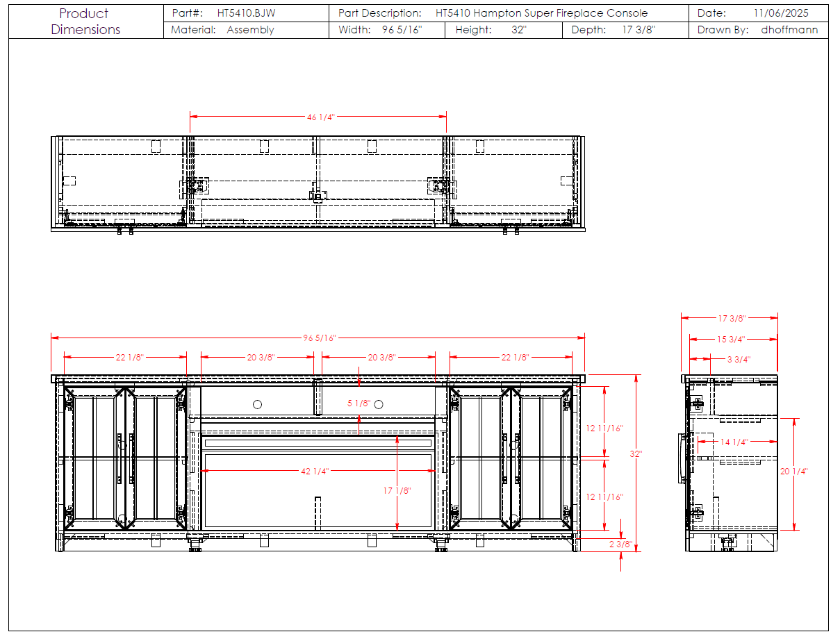The height and width of the screenshot is (641, 840).
Task: Click the "Product Dimensions" title text
Action: click(85, 22)
